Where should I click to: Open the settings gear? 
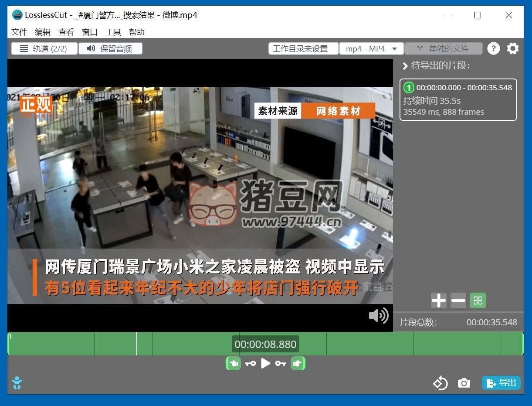point(513,48)
